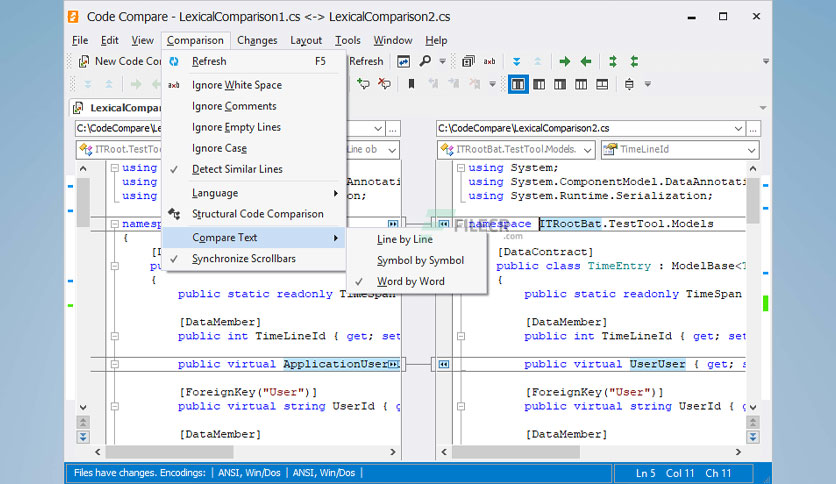Open the Find magnifier tool

pos(425,61)
